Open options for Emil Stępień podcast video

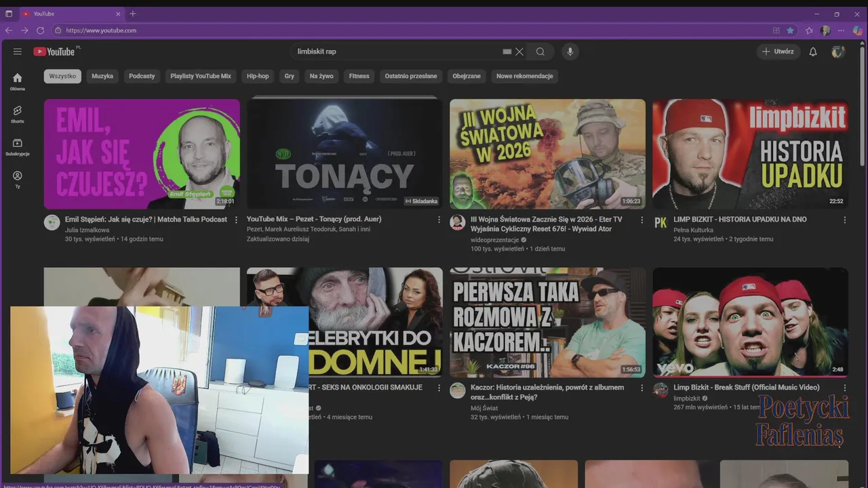click(x=236, y=220)
